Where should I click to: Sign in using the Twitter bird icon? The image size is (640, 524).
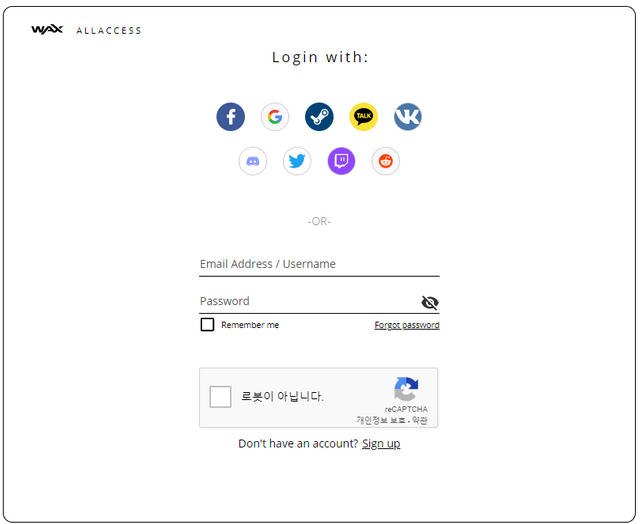pyautogui.click(x=297, y=161)
